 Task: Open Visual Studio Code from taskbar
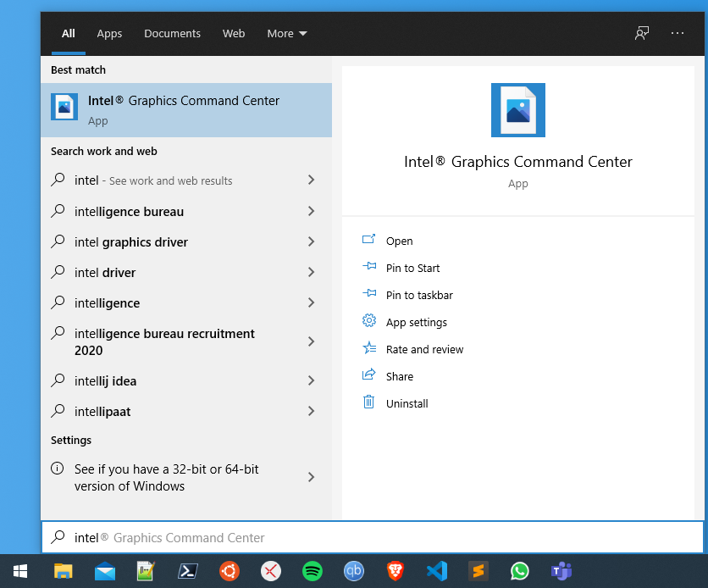[437, 571]
